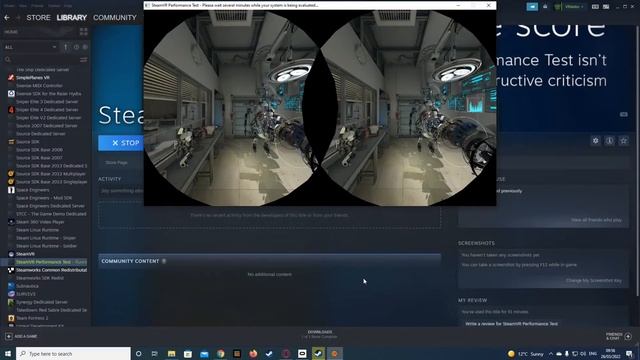This screenshot has width=640, height=360.
Task: Open game settings gear icon
Action: [x=596, y=141]
